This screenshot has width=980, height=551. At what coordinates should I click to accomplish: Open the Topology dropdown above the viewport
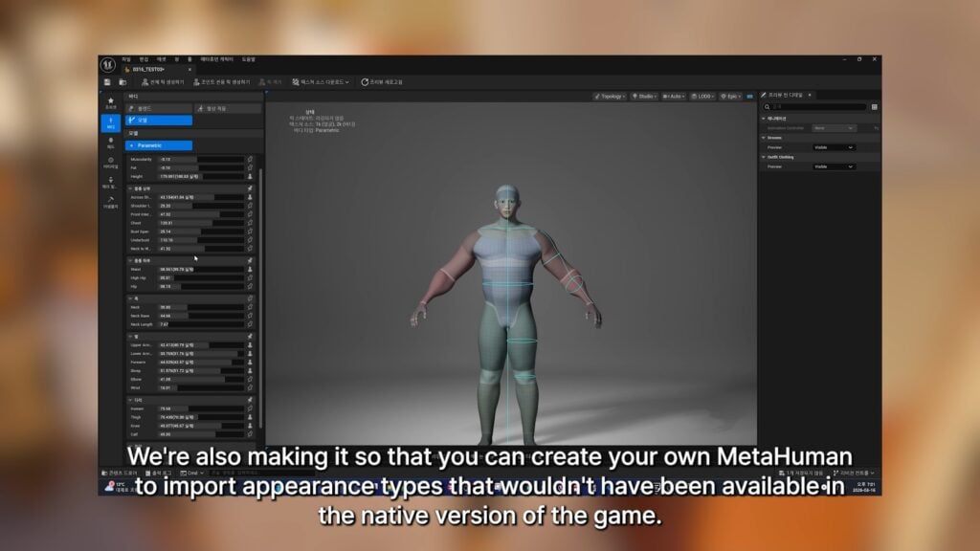[x=612, y=97]
